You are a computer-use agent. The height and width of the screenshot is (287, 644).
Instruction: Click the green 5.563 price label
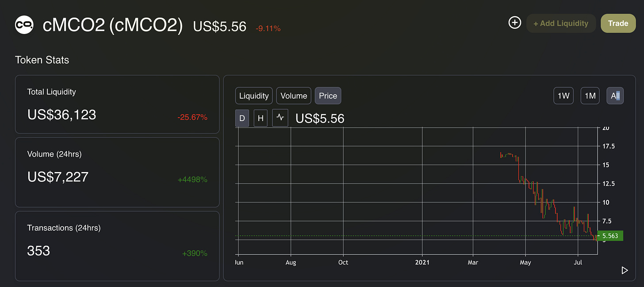[610, 236]
